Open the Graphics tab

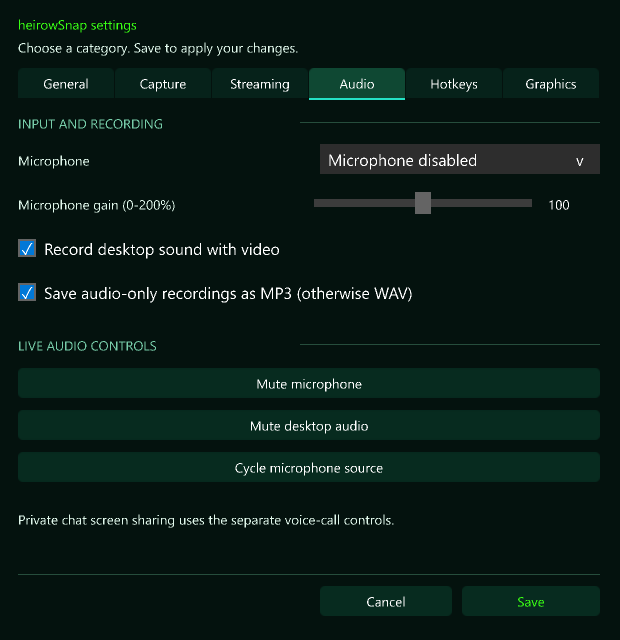(x=551, y=84)
